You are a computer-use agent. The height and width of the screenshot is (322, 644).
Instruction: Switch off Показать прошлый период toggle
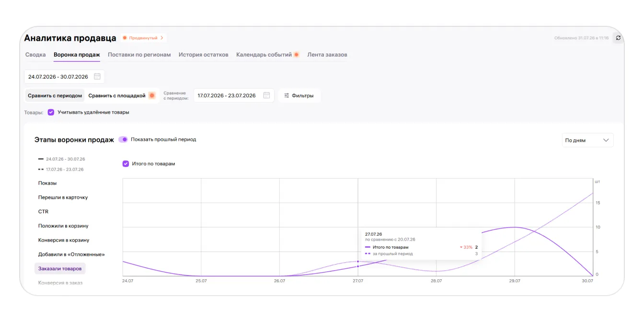(123, 139)
